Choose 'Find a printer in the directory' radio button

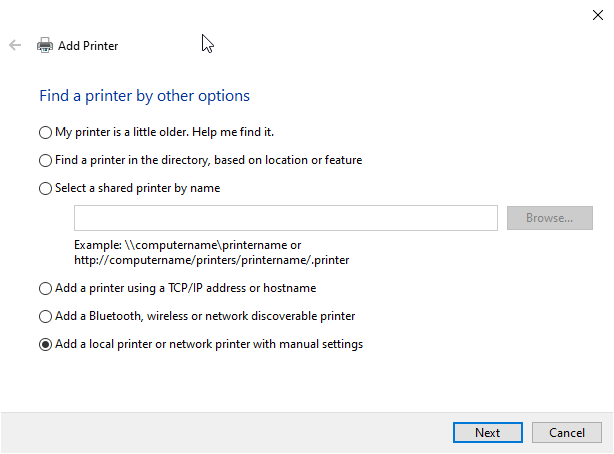coord(45,160)
